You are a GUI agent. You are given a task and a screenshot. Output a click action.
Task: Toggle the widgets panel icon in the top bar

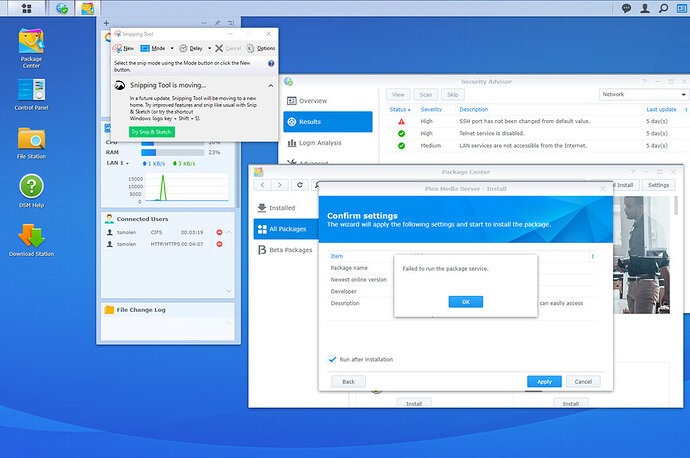click(x=681, y=8)
